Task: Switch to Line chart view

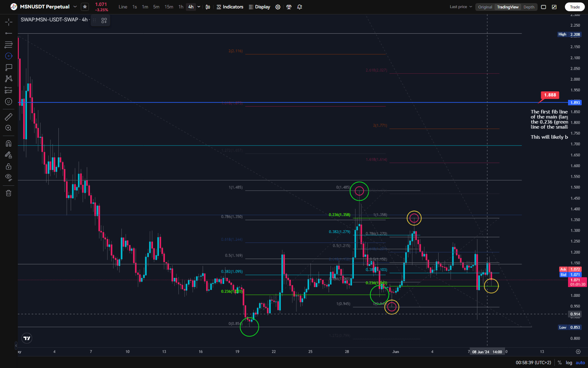Action: (x=123, y=7)
